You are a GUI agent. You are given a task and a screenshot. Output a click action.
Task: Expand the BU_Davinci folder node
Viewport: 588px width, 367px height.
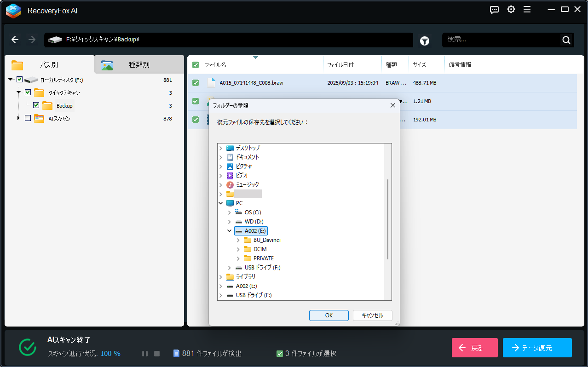tap(238, 240)
